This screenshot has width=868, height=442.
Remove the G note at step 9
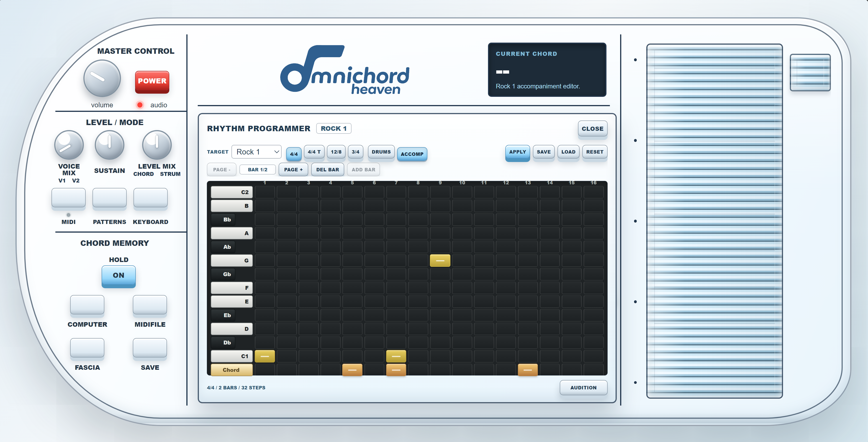click(x=440, y=260)
